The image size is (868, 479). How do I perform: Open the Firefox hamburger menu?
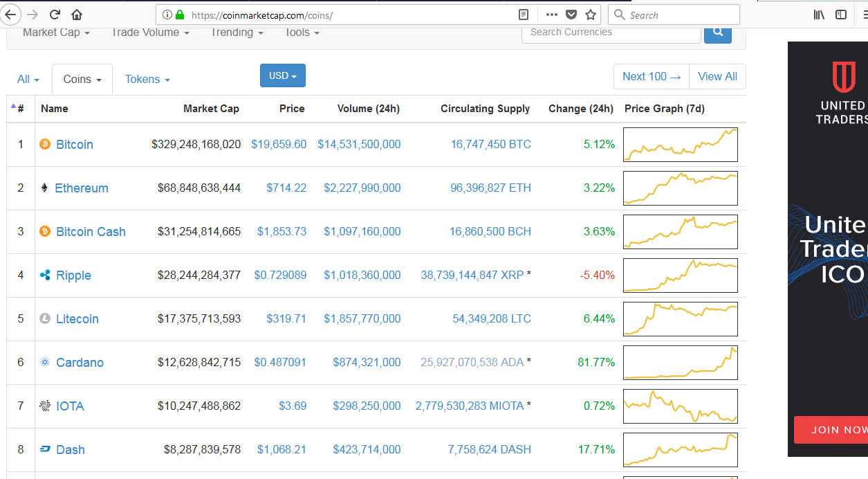pos(864,15)
